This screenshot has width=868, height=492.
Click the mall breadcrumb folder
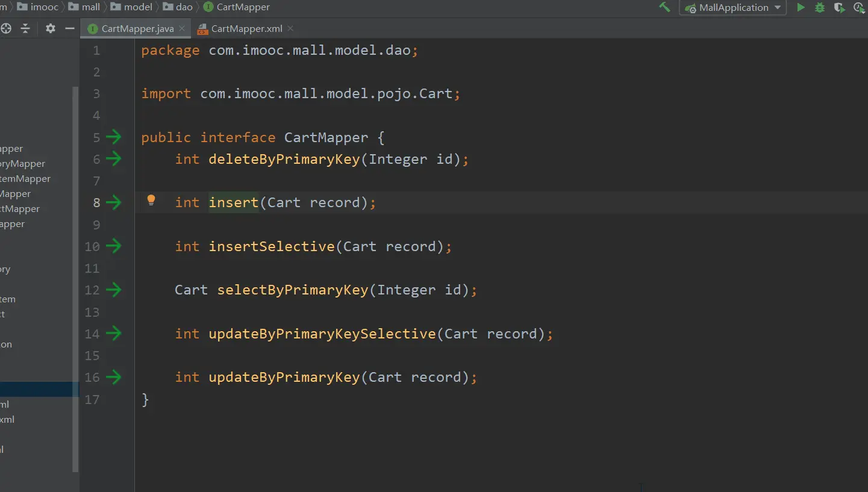coord(84,7)
